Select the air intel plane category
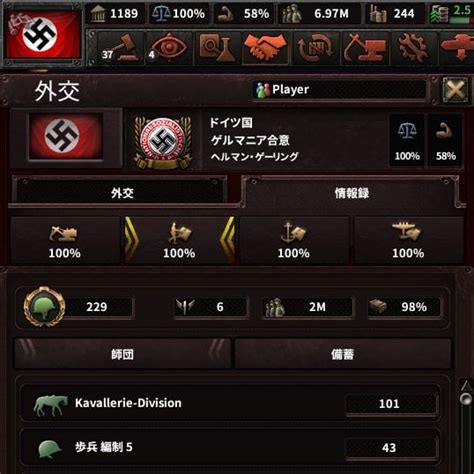 click(408, 240)
